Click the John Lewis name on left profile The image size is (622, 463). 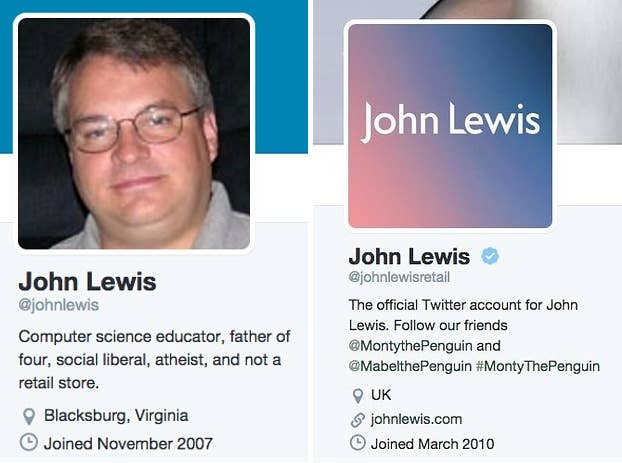click(x=87, y=282)
